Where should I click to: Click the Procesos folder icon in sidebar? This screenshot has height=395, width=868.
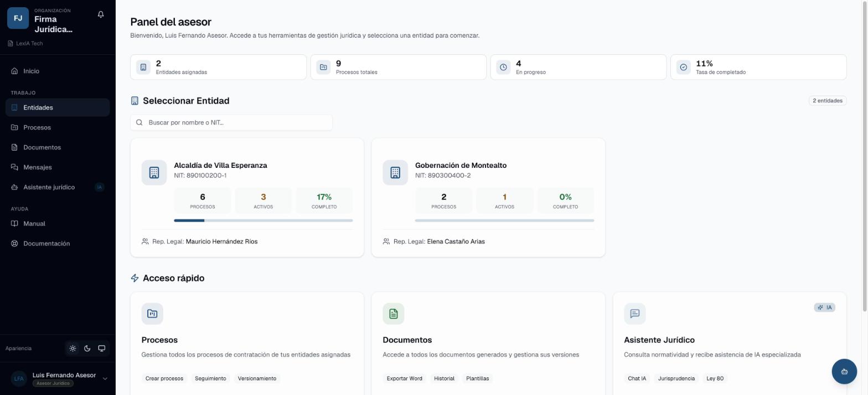[x=14, y=127]
